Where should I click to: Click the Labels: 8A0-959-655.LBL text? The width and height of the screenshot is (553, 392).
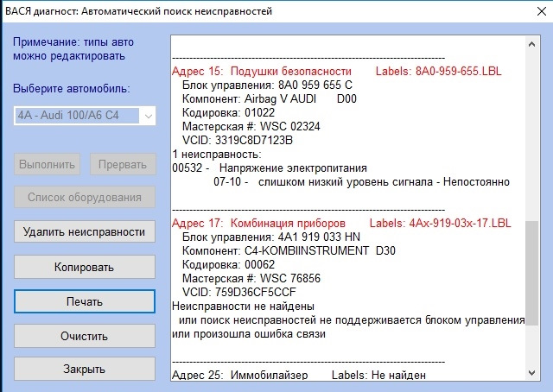click(438, 71)
